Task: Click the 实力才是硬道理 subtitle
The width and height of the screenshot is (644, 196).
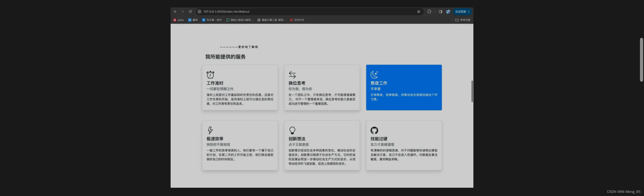Action: 382,145
